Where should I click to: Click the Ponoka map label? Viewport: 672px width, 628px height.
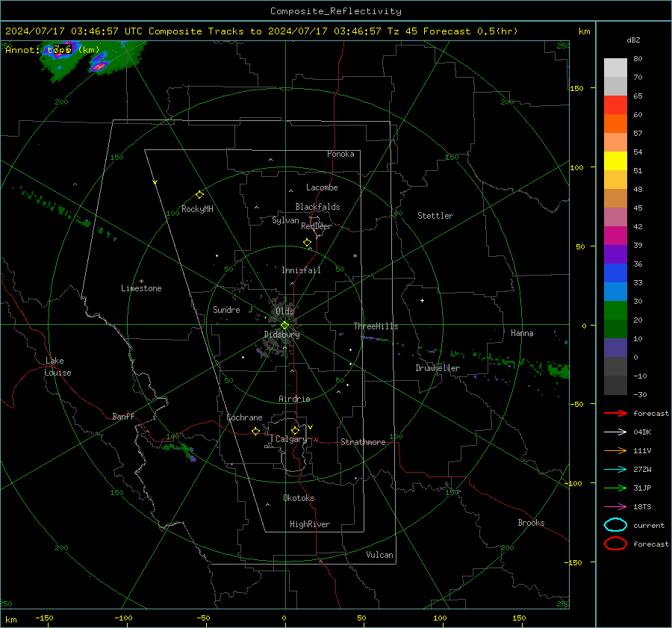coord(340,154)
